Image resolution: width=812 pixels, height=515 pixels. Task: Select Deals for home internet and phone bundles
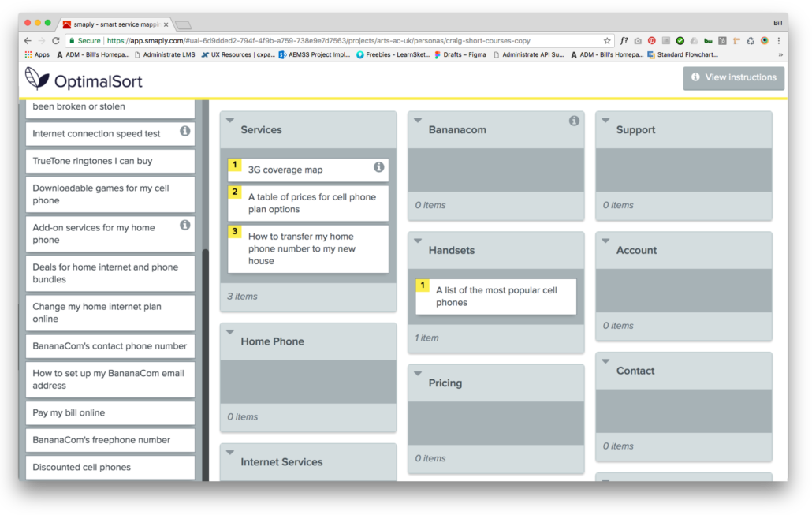point(110,273)
